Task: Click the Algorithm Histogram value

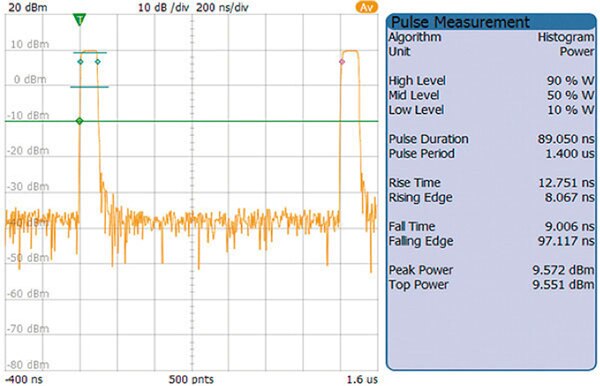Action: [566, 37]
